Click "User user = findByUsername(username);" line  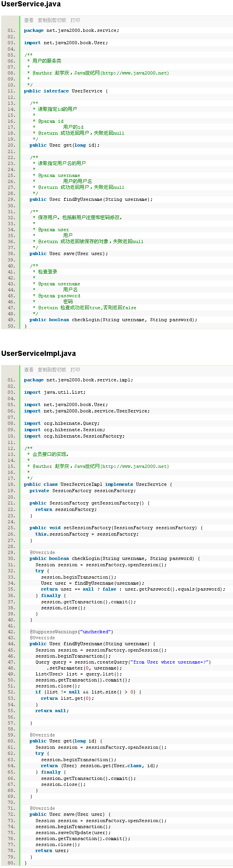click(93, 583)
